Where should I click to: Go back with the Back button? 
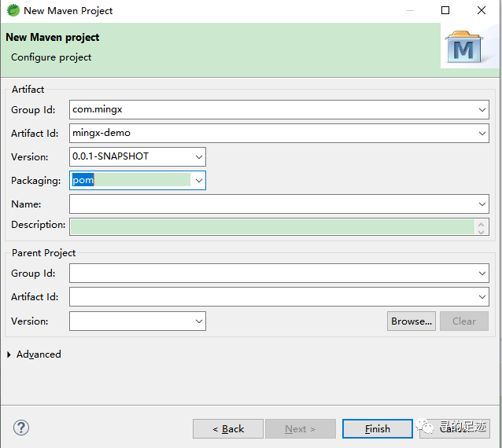pos(228,428)
